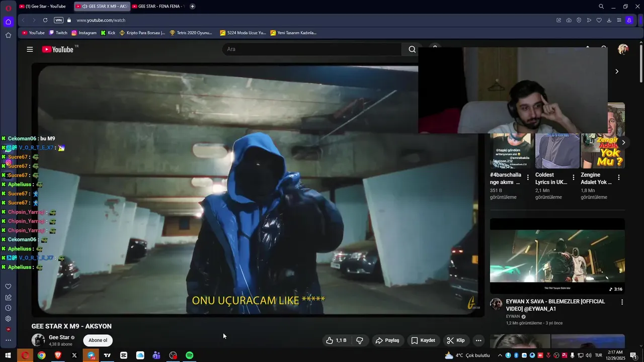Open the Twitch bookmark
This screenshot has height=362, width=644.
click(58, 33)
